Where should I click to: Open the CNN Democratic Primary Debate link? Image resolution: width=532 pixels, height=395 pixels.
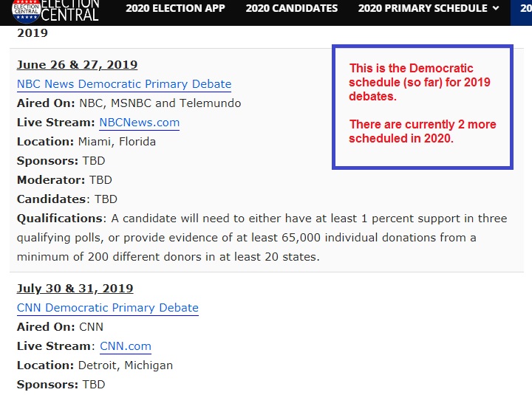108,308
